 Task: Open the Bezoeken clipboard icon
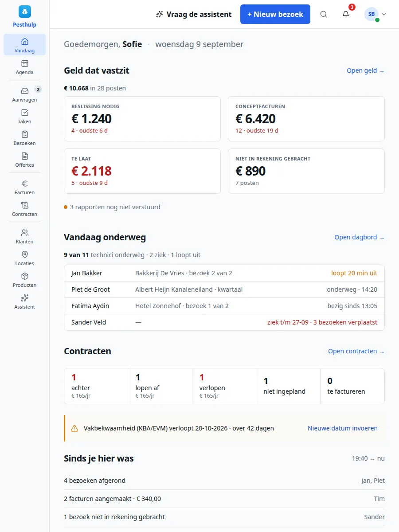pyautogui.click(x=25, y=134)
